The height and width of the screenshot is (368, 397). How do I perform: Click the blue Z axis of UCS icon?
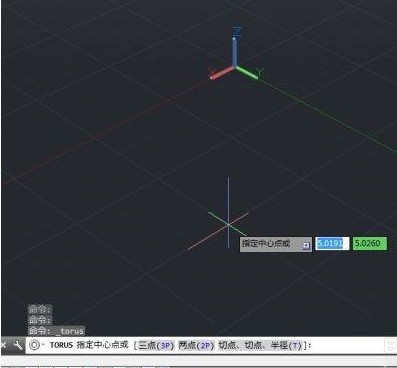click(235, 52)
